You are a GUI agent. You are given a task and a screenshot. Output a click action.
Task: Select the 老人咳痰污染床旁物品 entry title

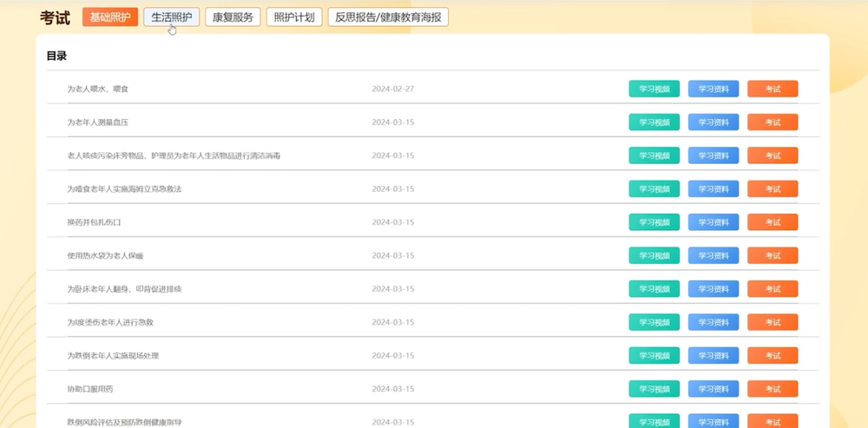174,155
